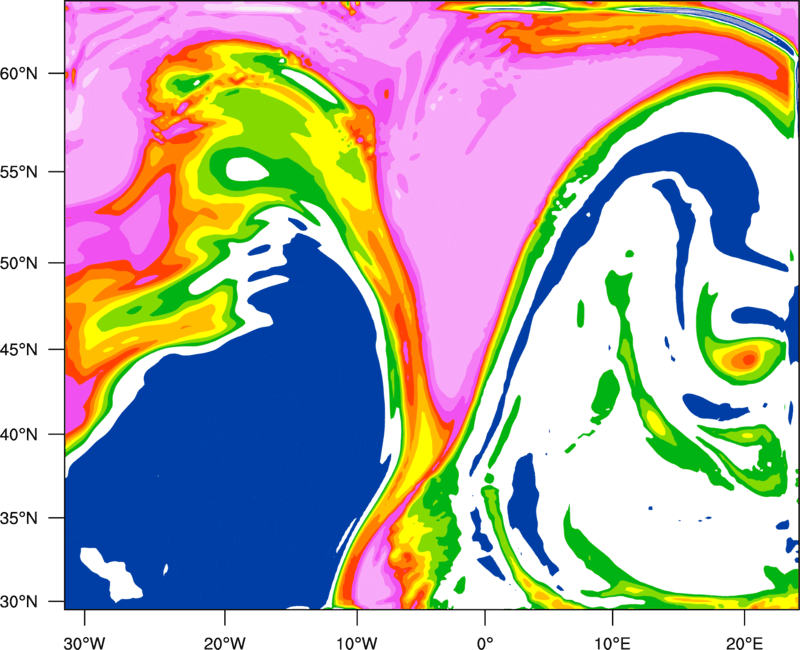Click the 60°N latitude label

[19, 74]
